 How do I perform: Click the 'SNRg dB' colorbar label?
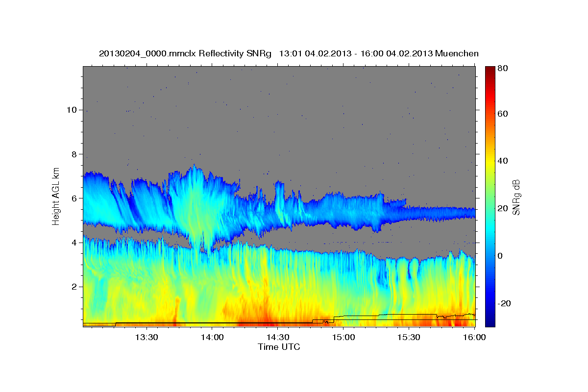(516, 196)
